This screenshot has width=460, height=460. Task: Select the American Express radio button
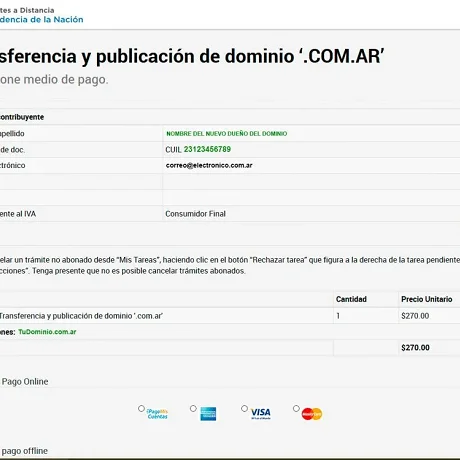193,408
